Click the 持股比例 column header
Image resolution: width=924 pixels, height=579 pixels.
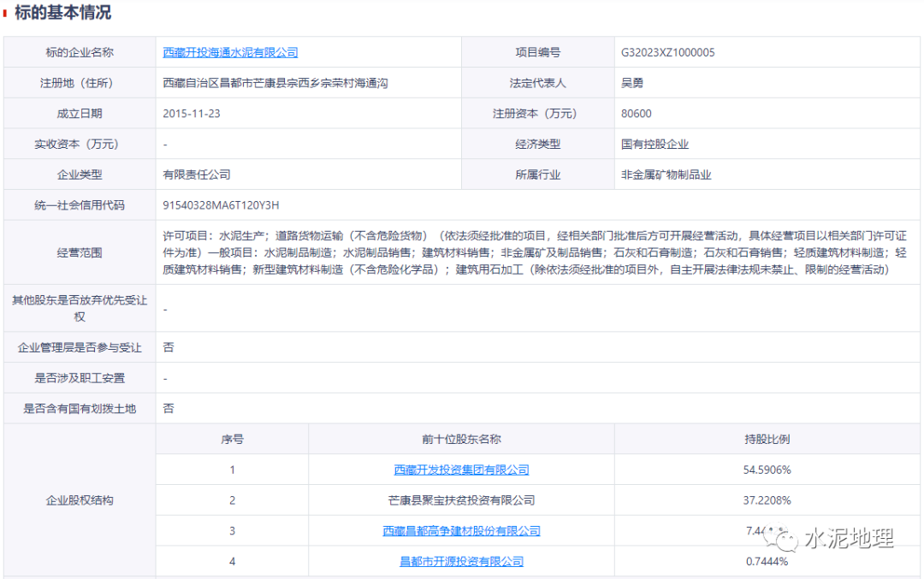click(767, 439)
